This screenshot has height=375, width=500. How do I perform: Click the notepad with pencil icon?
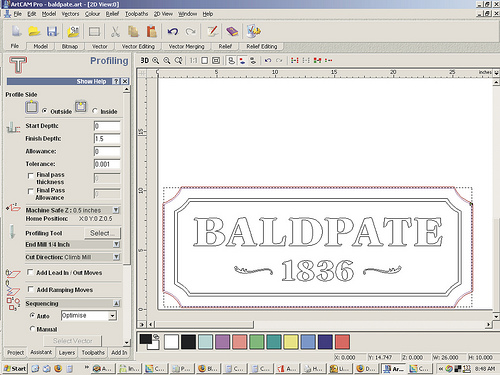point(212,31)
